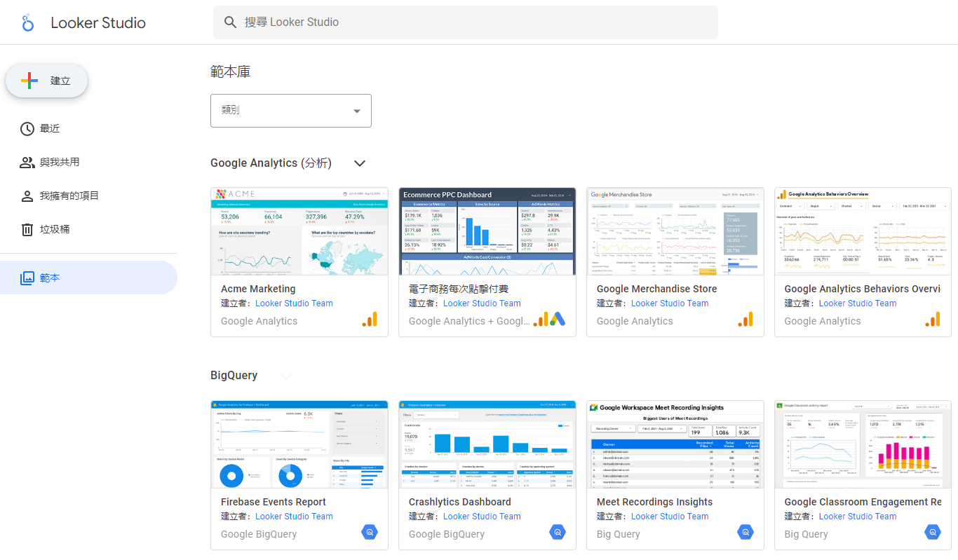Screen dimensions: 958x560
Task: Toggle the BigQuery section chevron
Action: coord(285,376)
